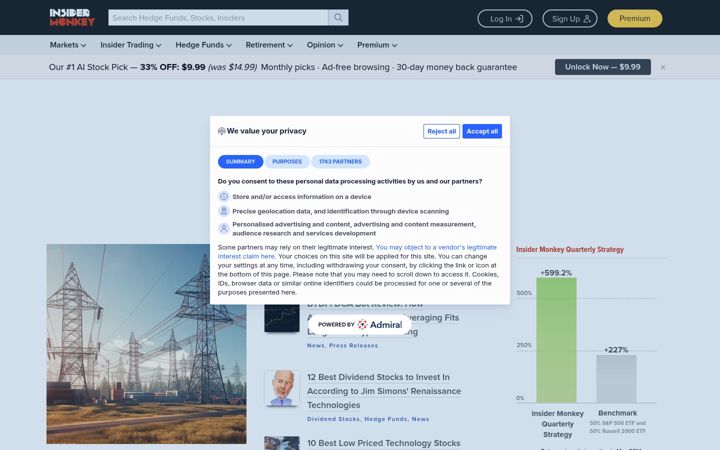Click the Store and/or access information icon
Screen dimensions: 720x450
point(224,197)
